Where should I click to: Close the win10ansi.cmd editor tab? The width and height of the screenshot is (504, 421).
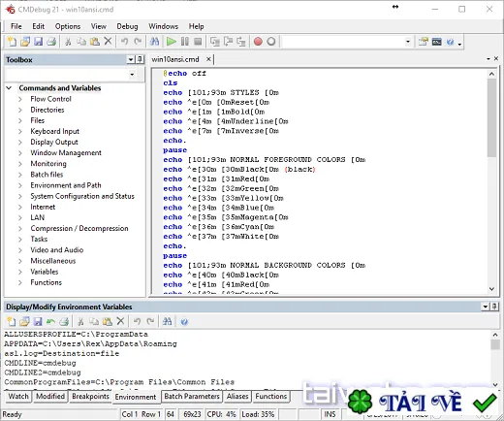(x=208, y=59)
